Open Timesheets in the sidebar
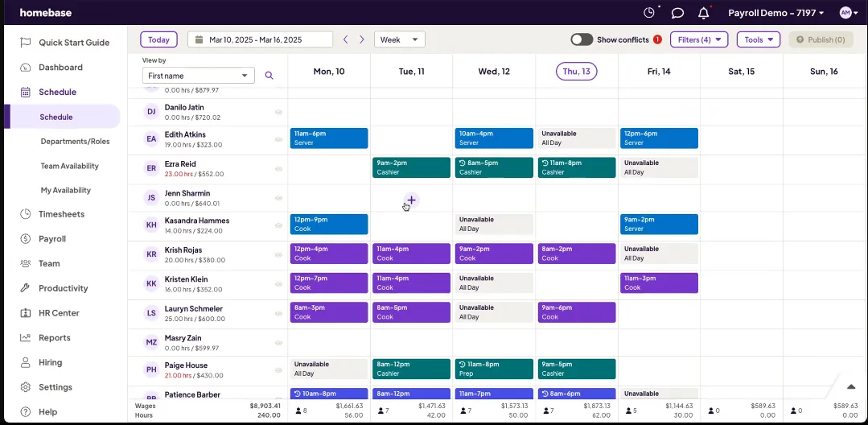Viewport: 868px width, 425px height. 61,214
